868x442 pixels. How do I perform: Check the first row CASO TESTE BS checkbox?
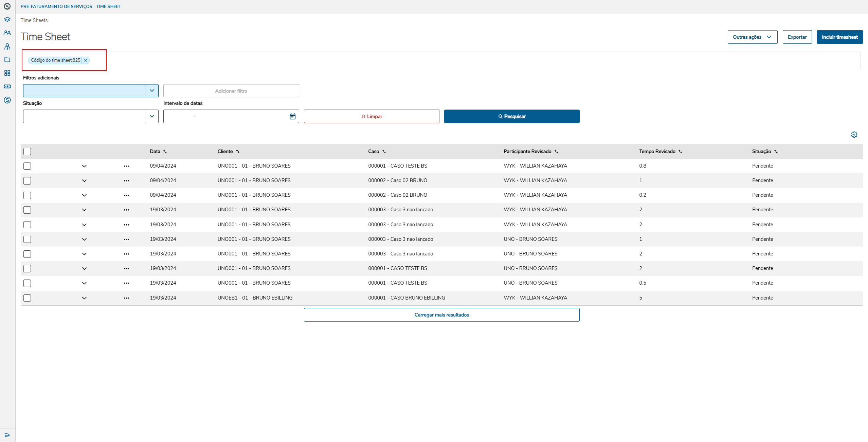pyautogui.click(x=27, y=166)
